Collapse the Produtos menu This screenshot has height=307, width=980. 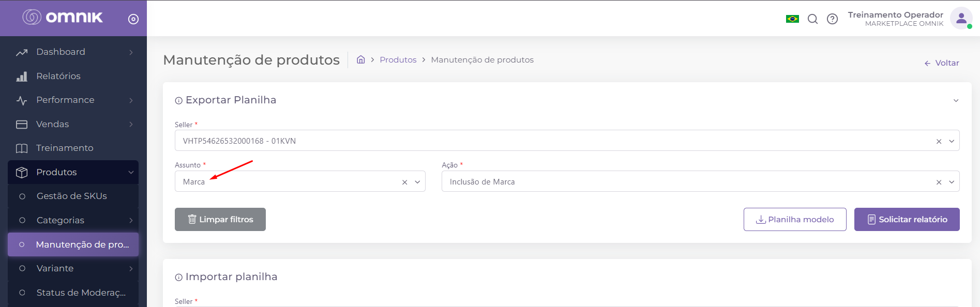73,172
